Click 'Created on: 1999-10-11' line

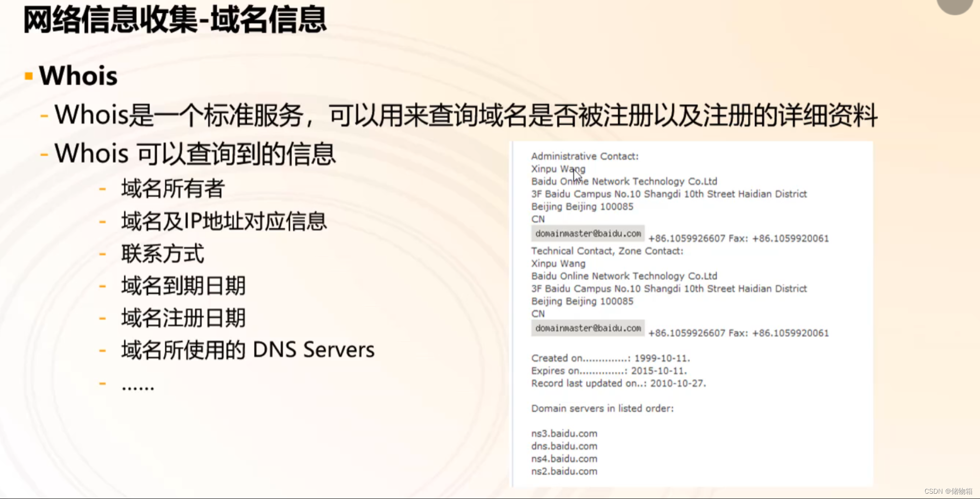click(x=611, y=358)
